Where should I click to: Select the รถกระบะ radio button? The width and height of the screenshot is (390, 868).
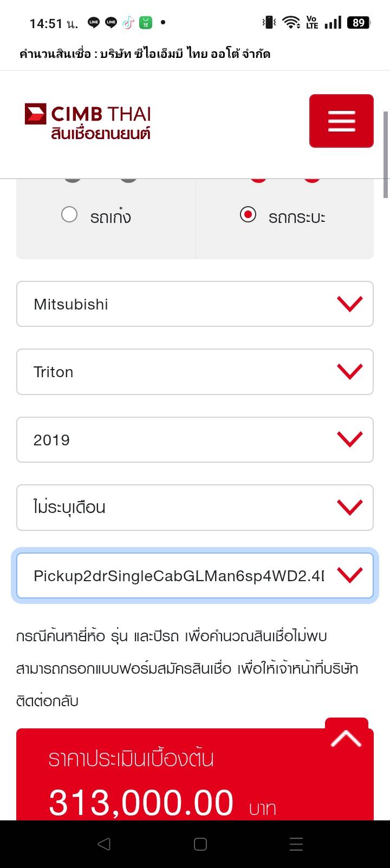(x=248, y=215)
